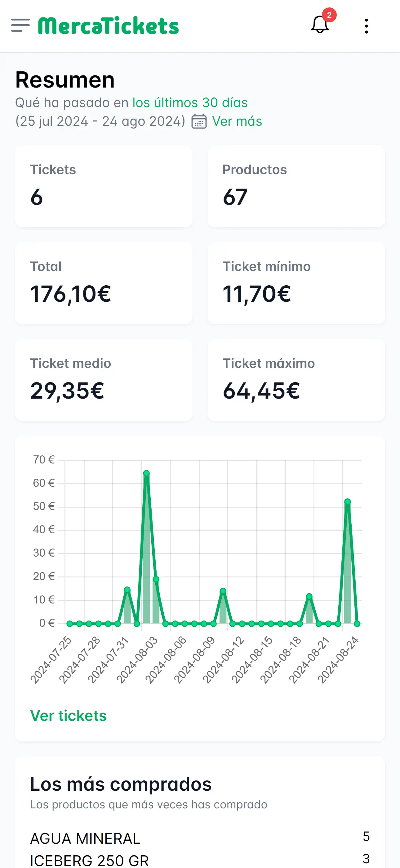Open the 'los últimos 30 días' period selector
This screenshot has width=400, height=868.
tap(189, 103)
